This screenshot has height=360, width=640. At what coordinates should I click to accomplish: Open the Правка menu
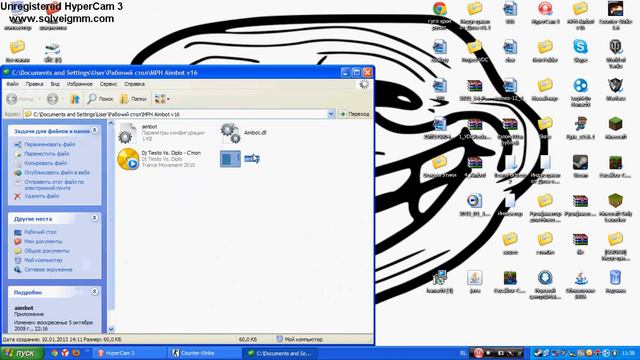(x=34, y=84)
